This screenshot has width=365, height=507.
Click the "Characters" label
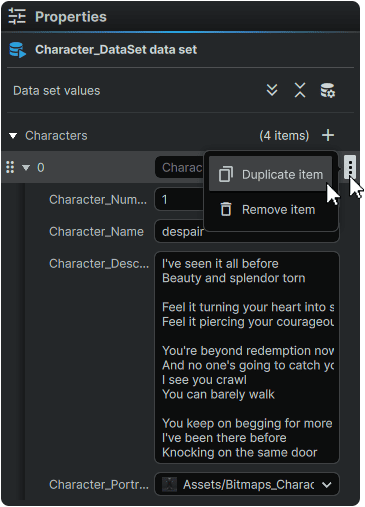tap(56, 136)
